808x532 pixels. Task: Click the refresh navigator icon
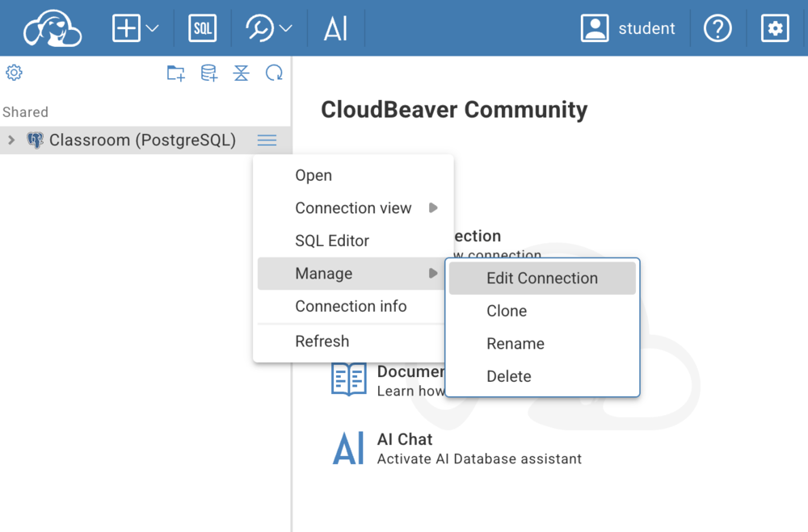[x=274, y=73]
